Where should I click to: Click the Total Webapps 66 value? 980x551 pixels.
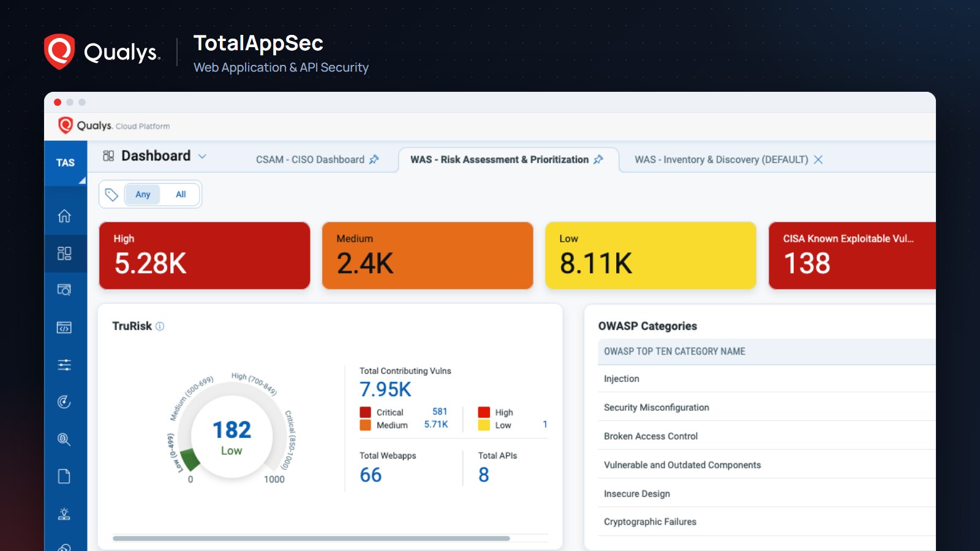(x=371, y=475)
